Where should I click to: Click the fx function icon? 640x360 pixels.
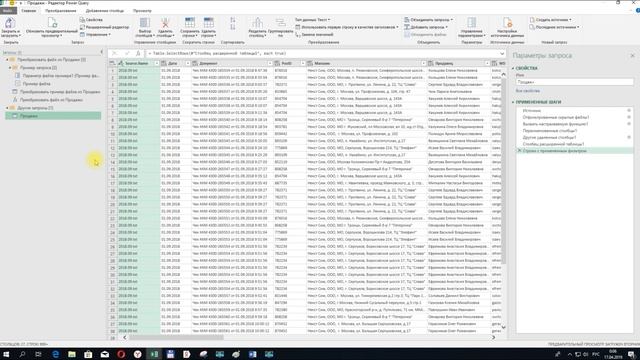point(138,53)
